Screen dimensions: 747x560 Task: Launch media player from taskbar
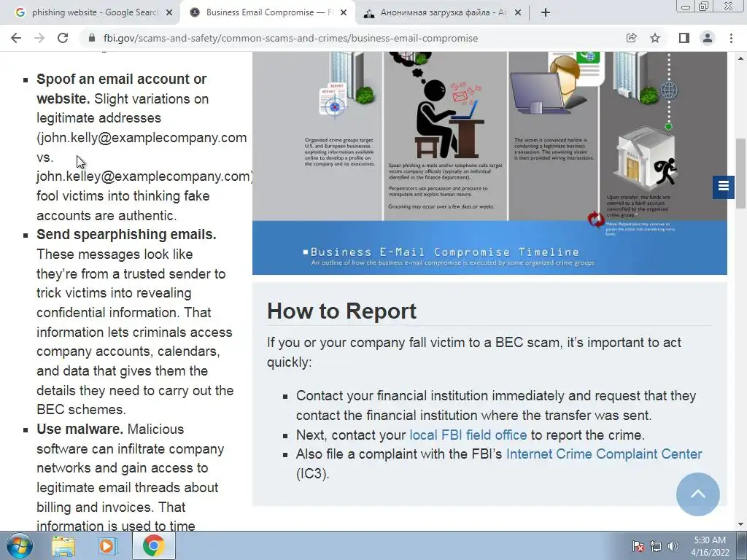click(x=108, y=546)
